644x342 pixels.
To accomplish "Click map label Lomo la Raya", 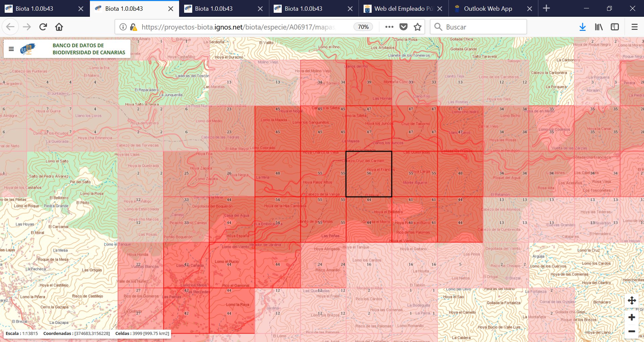I will coord(237,305).
